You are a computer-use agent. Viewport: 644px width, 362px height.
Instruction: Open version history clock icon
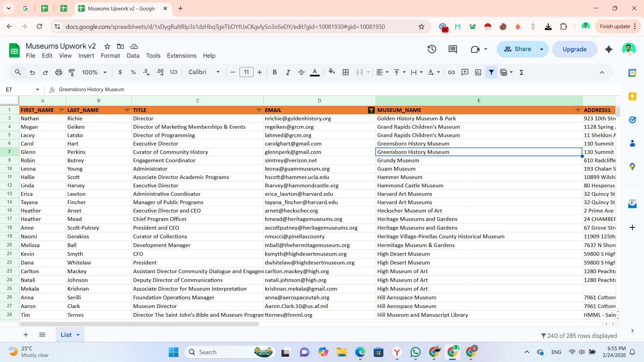click(x=432, y=49)
